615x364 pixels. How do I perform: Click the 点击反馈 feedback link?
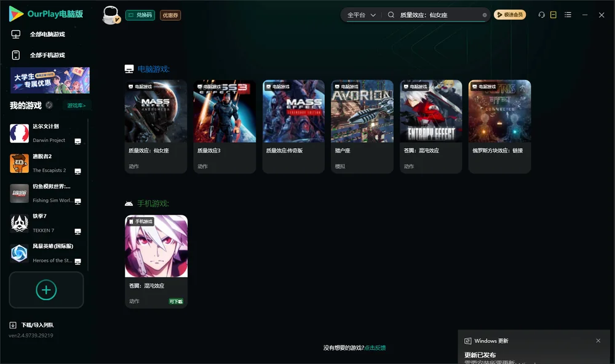click(375, 347)
